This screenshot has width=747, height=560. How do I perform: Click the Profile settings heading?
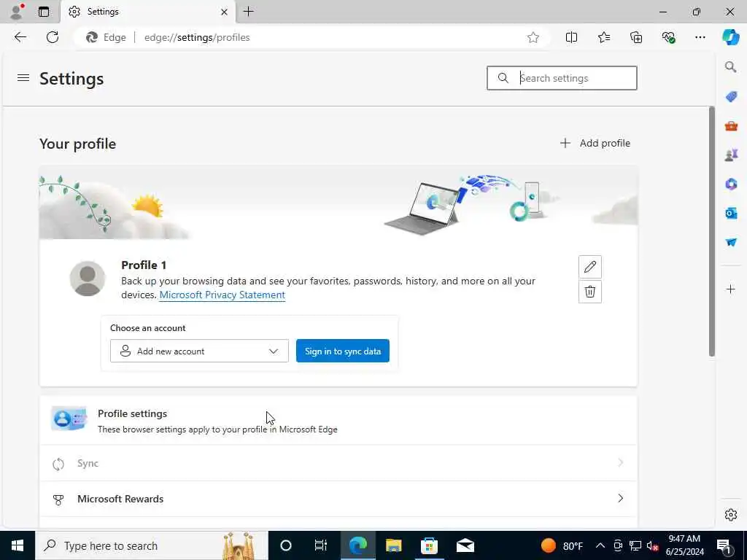click(x=133, y=413)
